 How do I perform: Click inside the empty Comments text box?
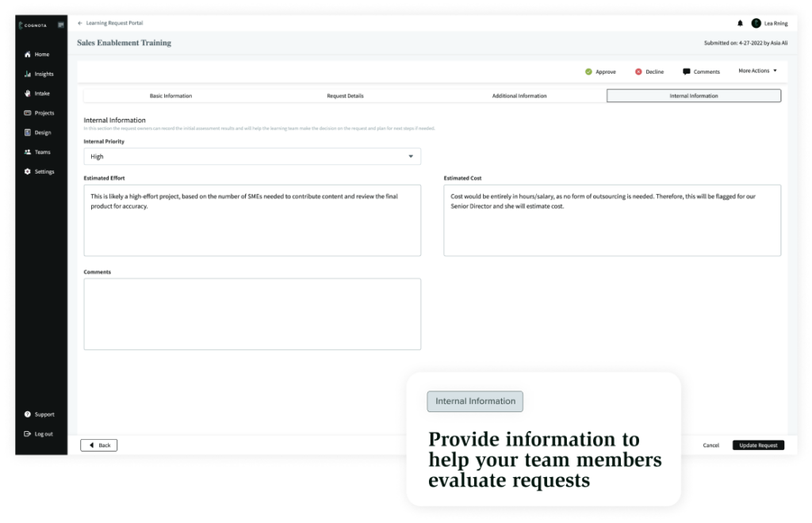pos(252,314)
